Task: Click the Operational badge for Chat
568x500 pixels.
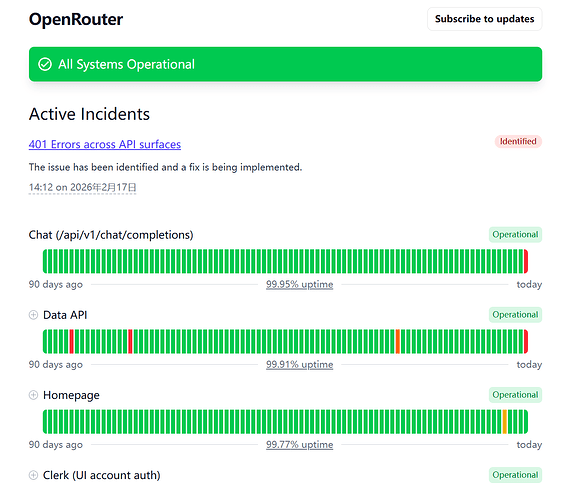Action: 515,234
